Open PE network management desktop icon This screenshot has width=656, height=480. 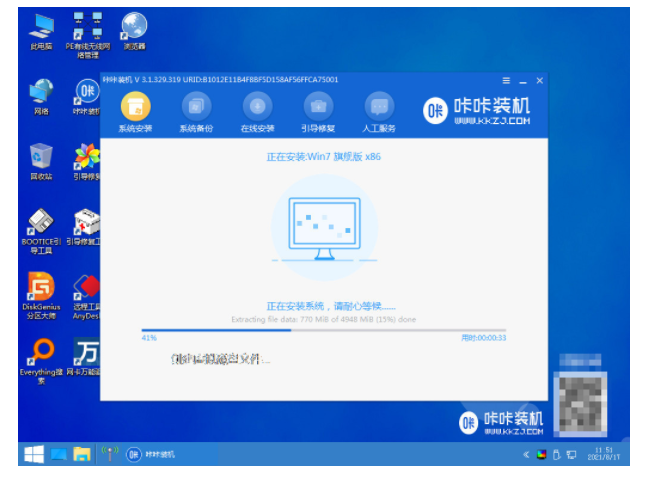[x=87, y=30]
